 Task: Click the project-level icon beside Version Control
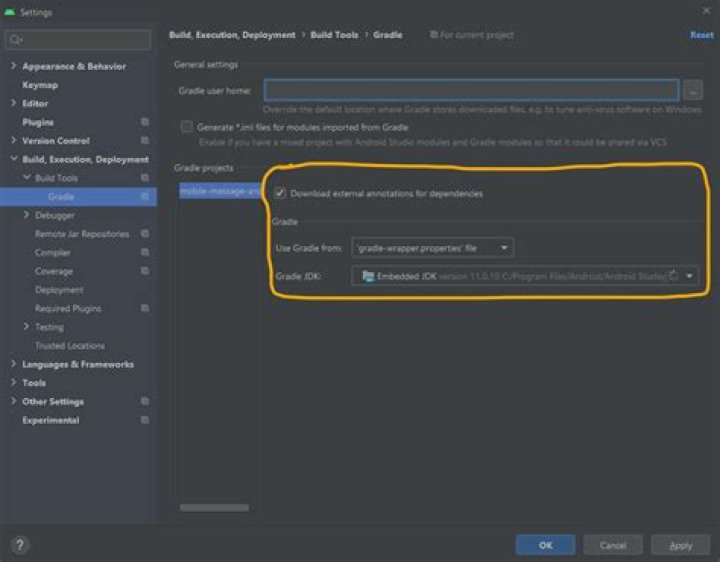145,140
